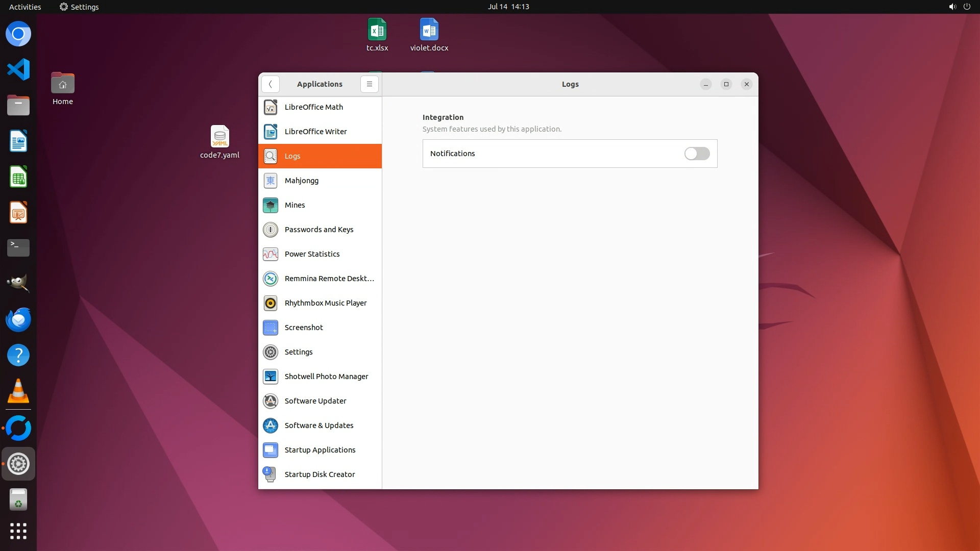Viewport: 980px width, 551px height.
Task: Open the system volume and power menu
Action: (x=959, y=7)
